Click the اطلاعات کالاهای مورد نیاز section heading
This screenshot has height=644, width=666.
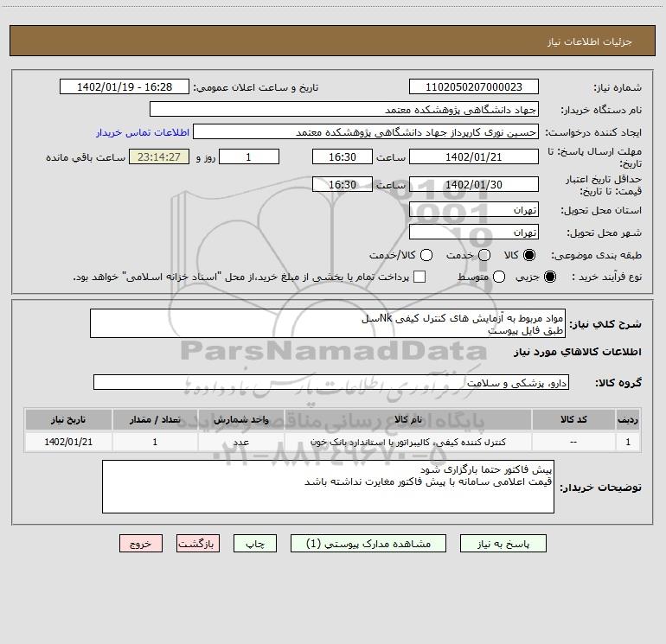[578, 352]
